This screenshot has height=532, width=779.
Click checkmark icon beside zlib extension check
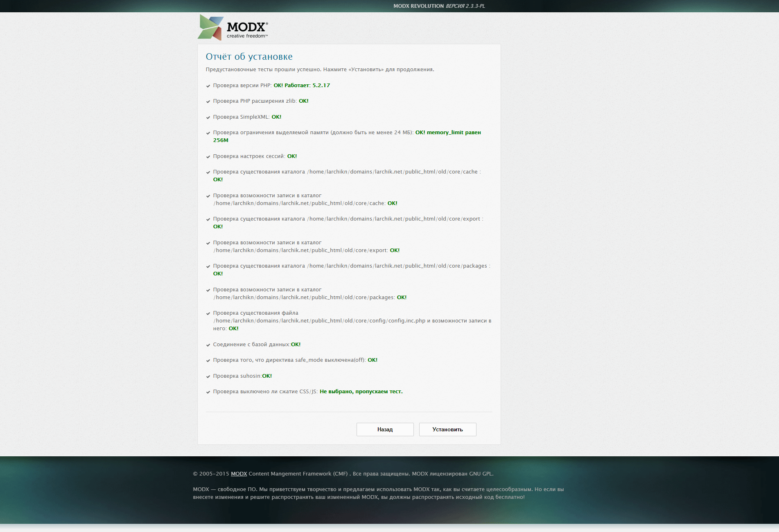click(x=208, y=101)
